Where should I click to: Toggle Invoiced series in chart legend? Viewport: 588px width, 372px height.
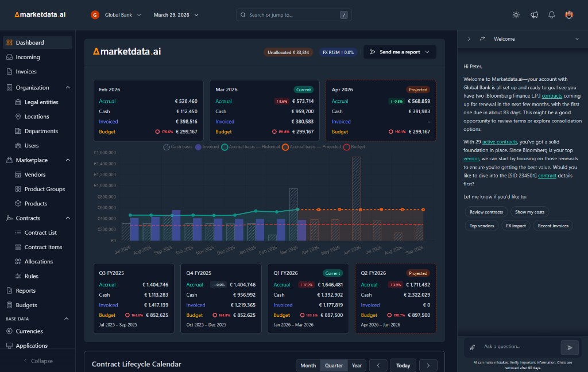tap(207, 147)
